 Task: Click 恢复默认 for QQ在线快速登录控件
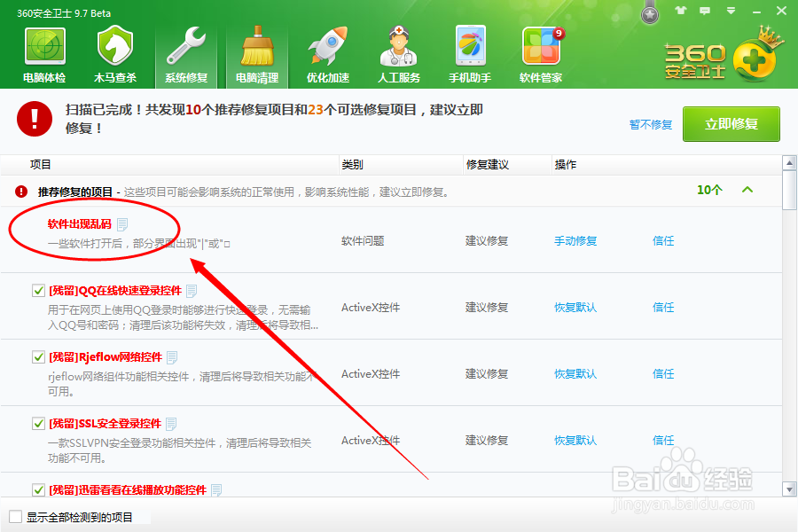(x=575, y=308)
